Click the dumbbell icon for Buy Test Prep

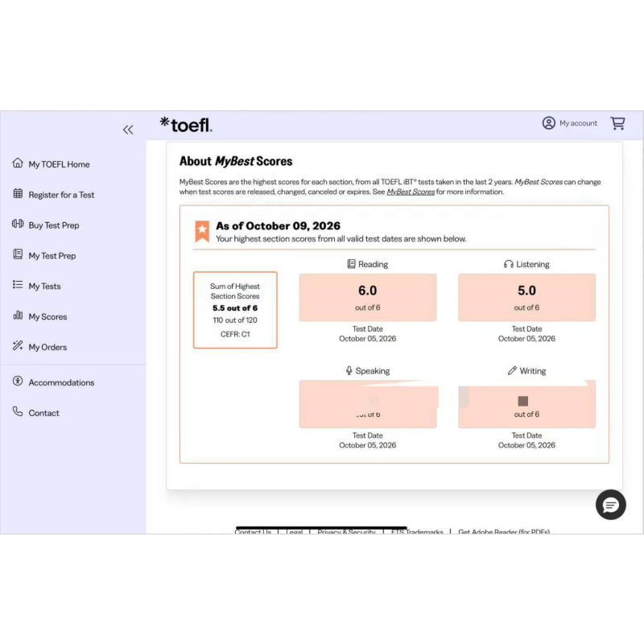click(x=18, y=224)
